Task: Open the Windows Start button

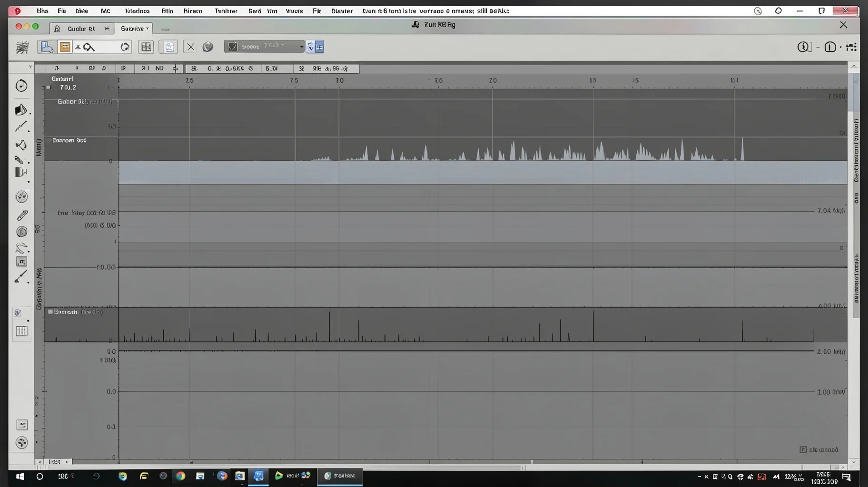Action: tap(20, 476)
